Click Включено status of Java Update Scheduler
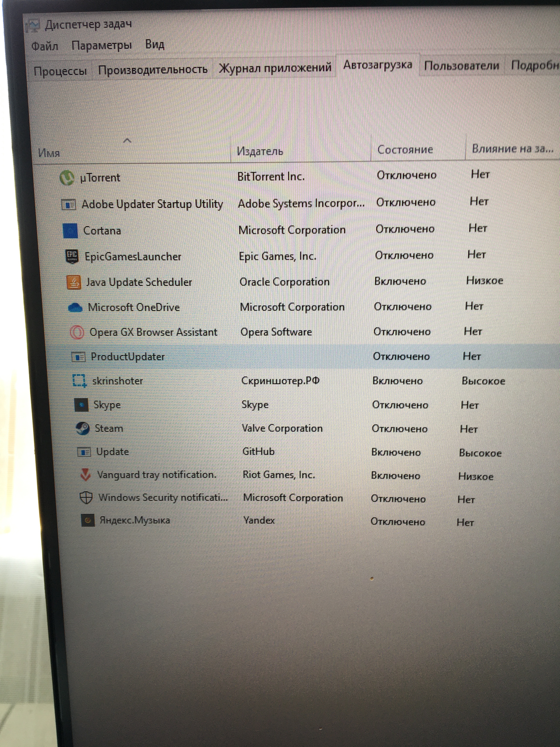This screenshot has height=747, width=560. 400,281
